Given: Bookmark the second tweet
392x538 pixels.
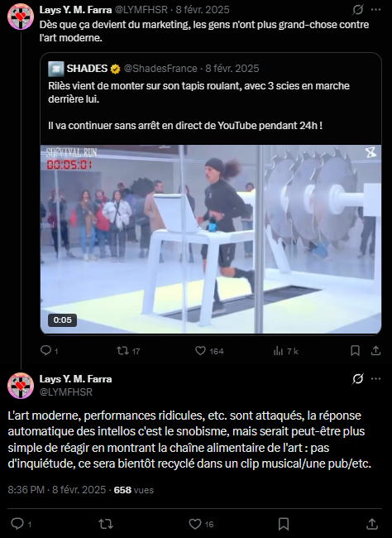Looking at the screenshot, I should [284, 524].
